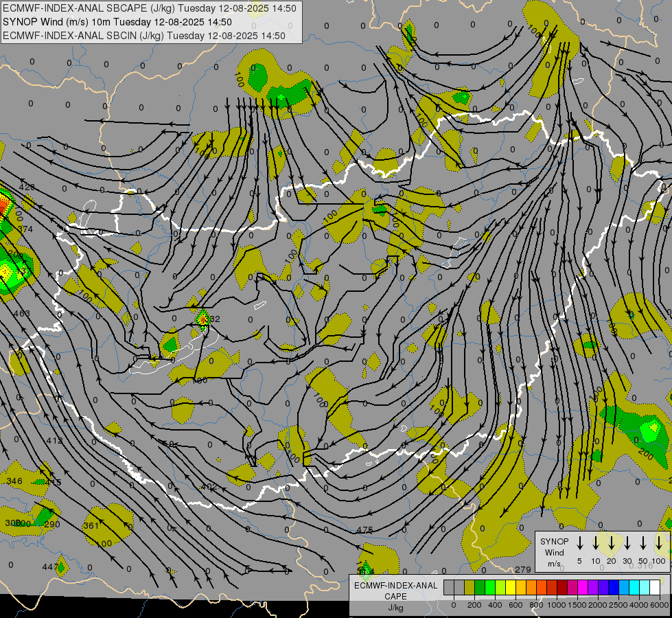Click the 6000 tick label on CAPE colorbar
672x618 pixels.
660,606
